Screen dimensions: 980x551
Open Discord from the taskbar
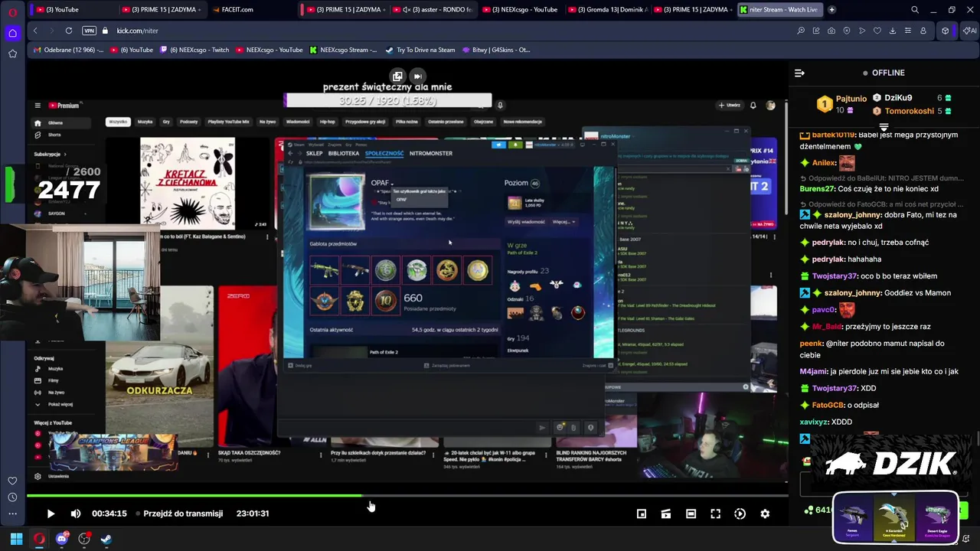click(x=62, y=539)
